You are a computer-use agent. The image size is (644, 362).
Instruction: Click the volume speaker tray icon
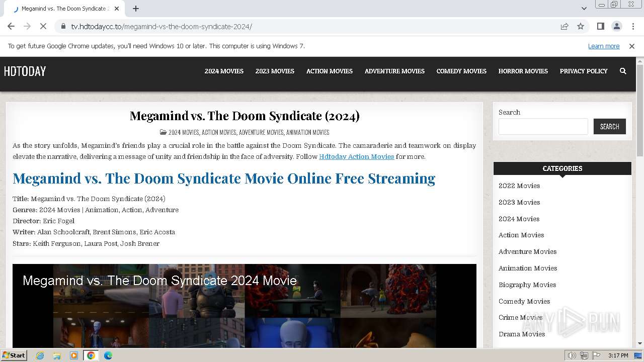[x=572, y=355]
